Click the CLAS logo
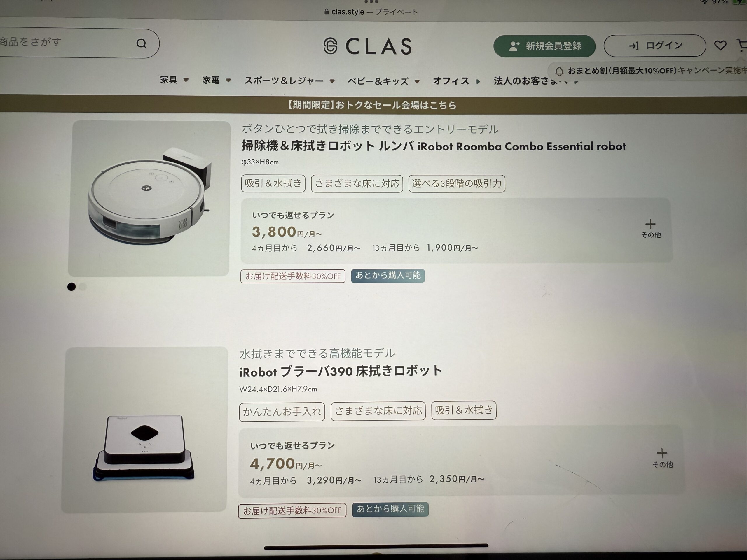747x560 pixels. (367, 46)
